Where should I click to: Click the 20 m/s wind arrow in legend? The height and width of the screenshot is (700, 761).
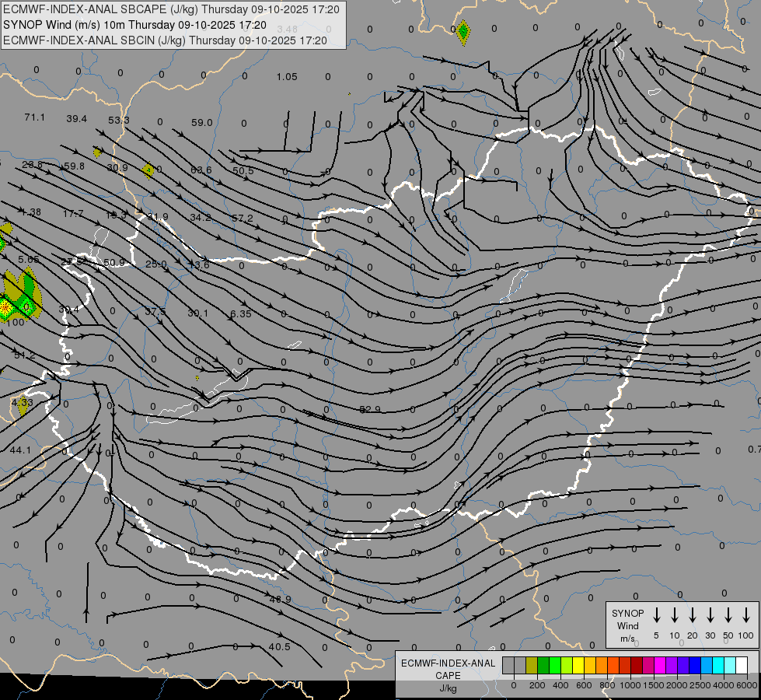(x=693, y=615)
